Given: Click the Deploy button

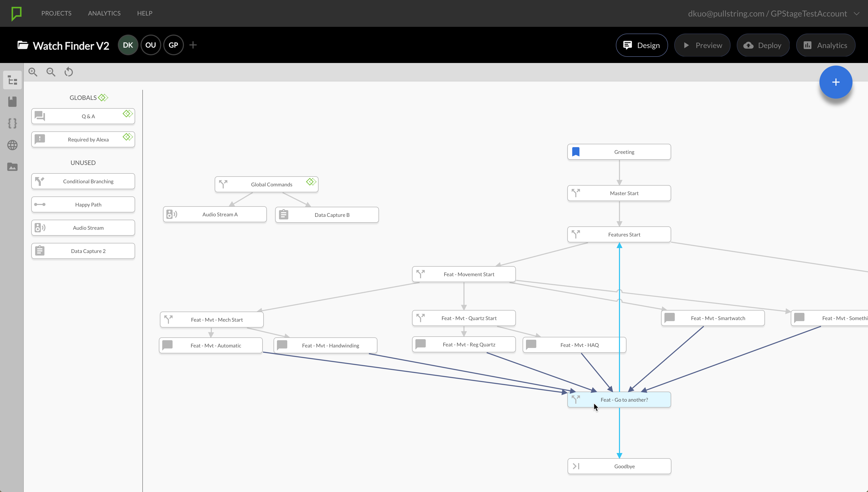Looking at the screenshot, I should tap(763, 45).
